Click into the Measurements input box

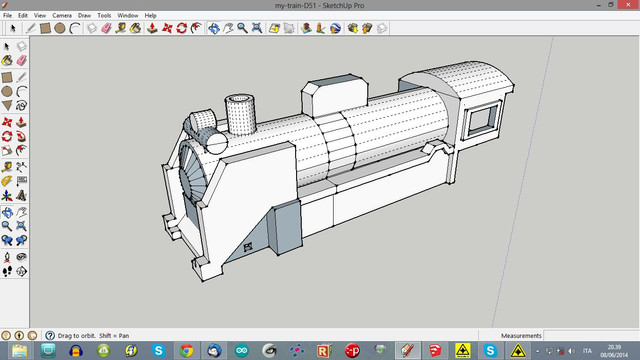591,336
